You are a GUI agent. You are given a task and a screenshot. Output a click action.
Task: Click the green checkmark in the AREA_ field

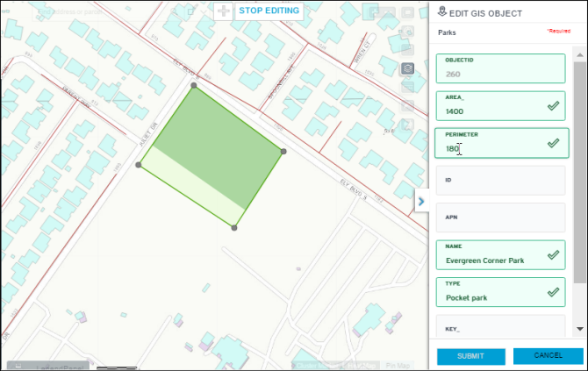(553, 106)
